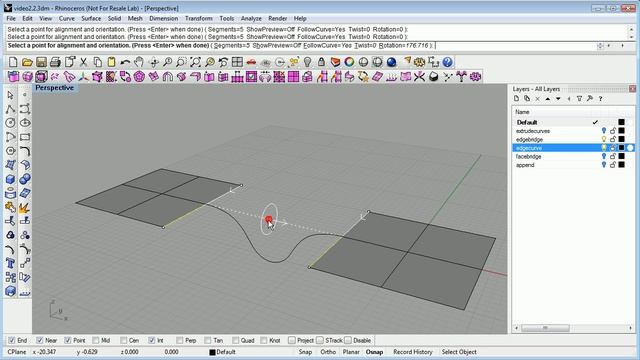Click the pink gear icon ending mesh toolbar
640x360 pixels.
pyautogui.click(x=475, y=76)
